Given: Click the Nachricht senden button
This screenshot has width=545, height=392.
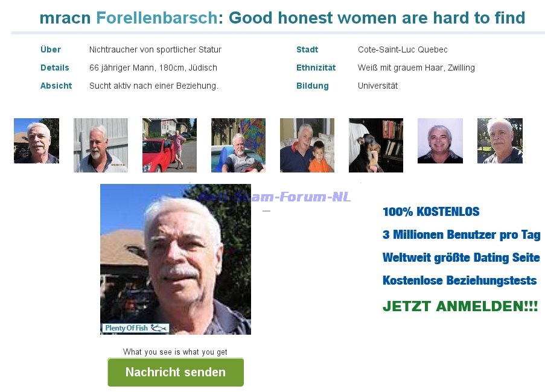Looking at the screenshot, I should click(x=176, y=372).
